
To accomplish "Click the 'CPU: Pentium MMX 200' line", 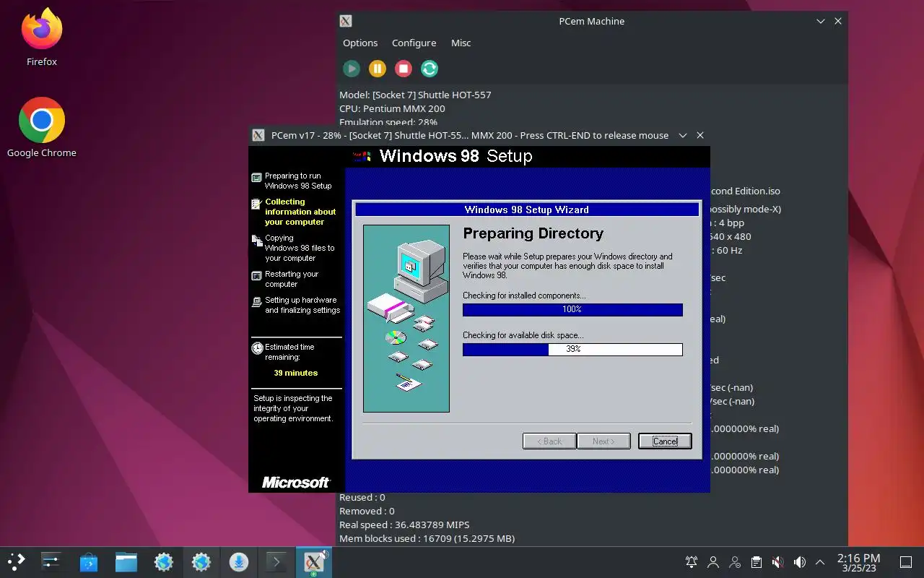I will 392,108.
